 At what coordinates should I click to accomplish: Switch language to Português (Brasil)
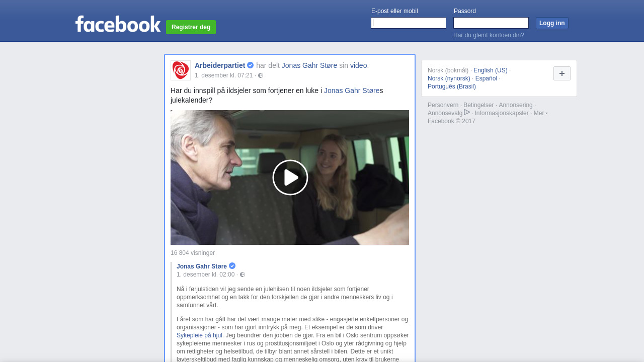(452, 86)
